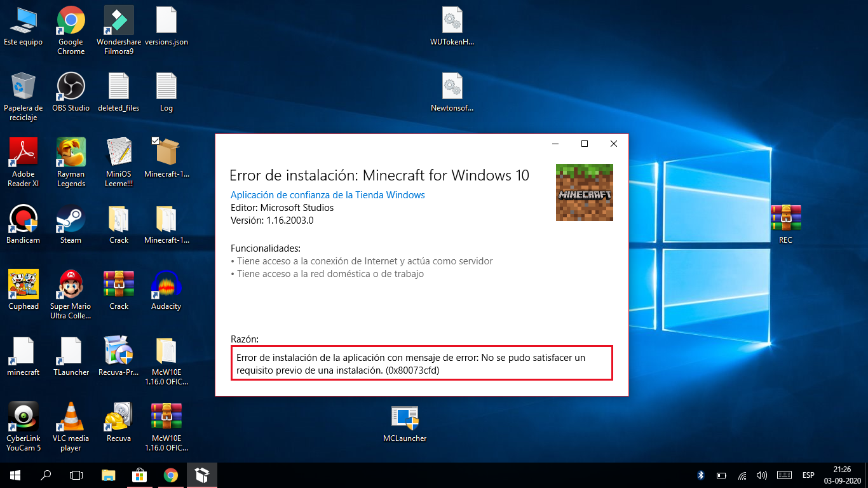Select the Crack WinRAR archive icon

[x=119, y=291]
